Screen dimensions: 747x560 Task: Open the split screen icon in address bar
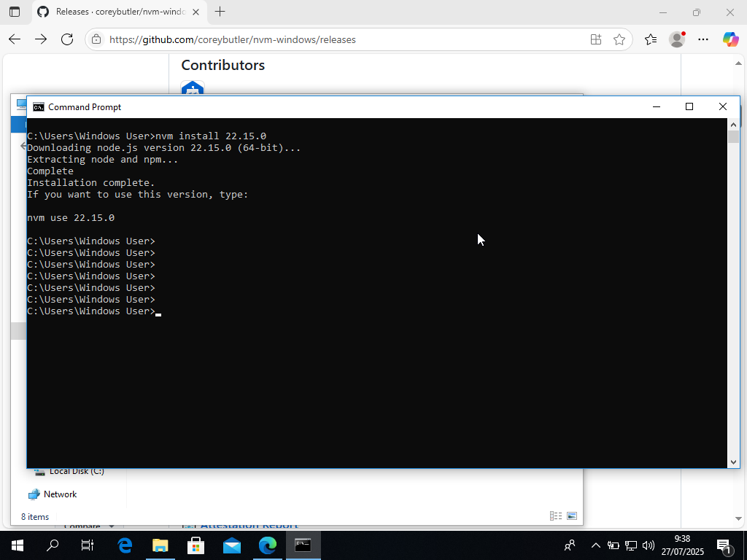point(596,39)
